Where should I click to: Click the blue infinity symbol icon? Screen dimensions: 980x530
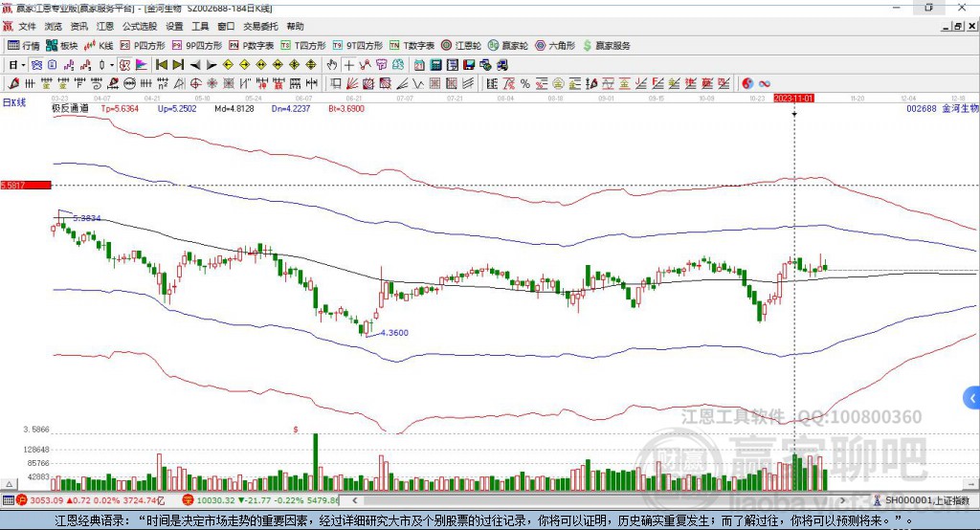pos(764,84)
